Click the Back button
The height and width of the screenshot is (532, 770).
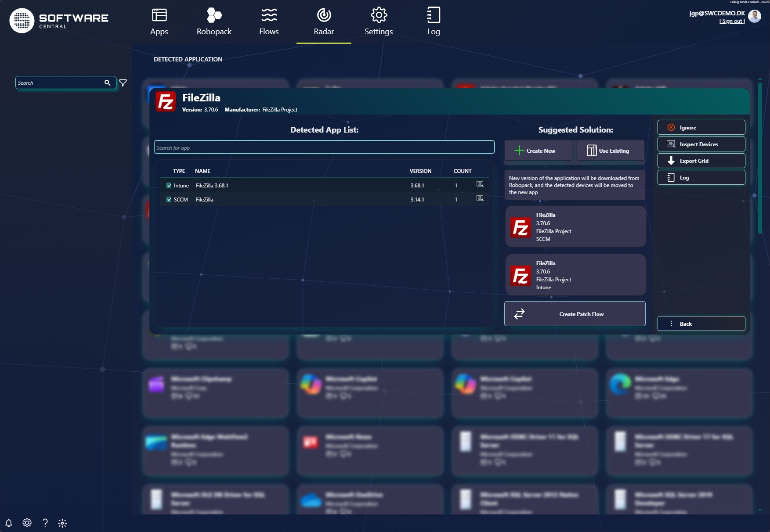(x=701, y=324)
